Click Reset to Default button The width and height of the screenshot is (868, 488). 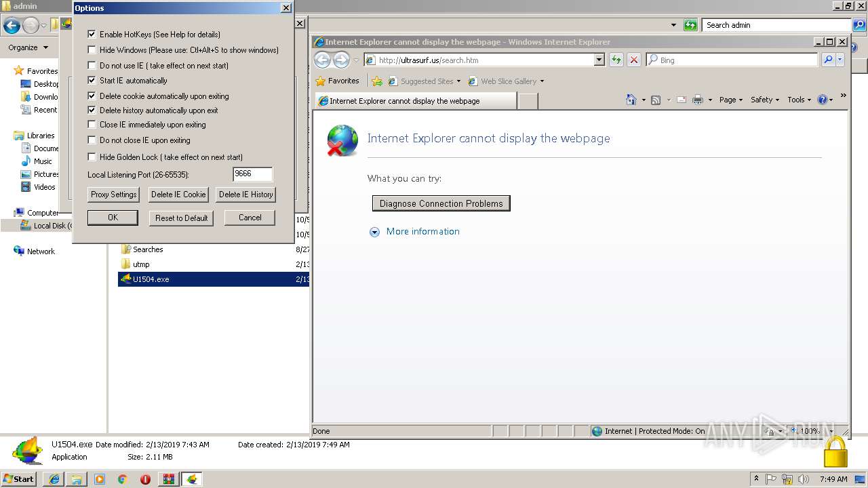[182, 218]
